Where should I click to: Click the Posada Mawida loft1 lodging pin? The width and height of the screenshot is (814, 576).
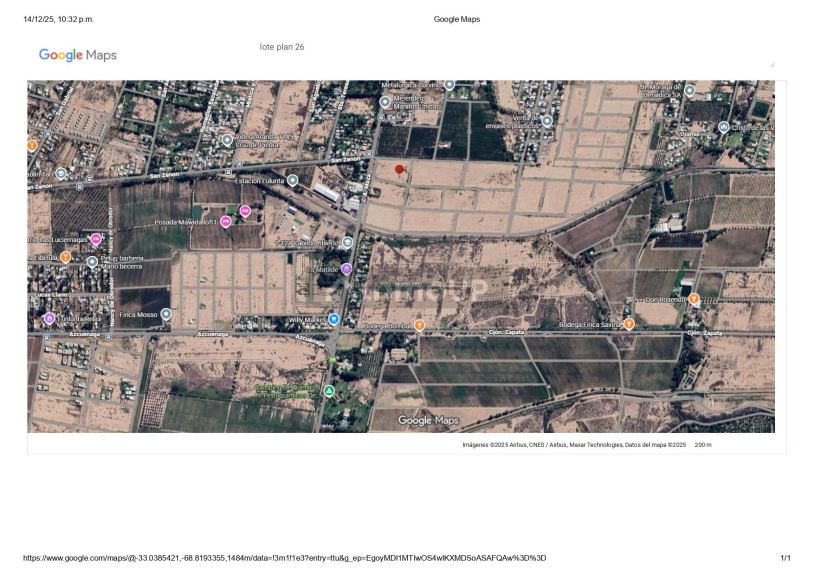(x=224, y=222)
